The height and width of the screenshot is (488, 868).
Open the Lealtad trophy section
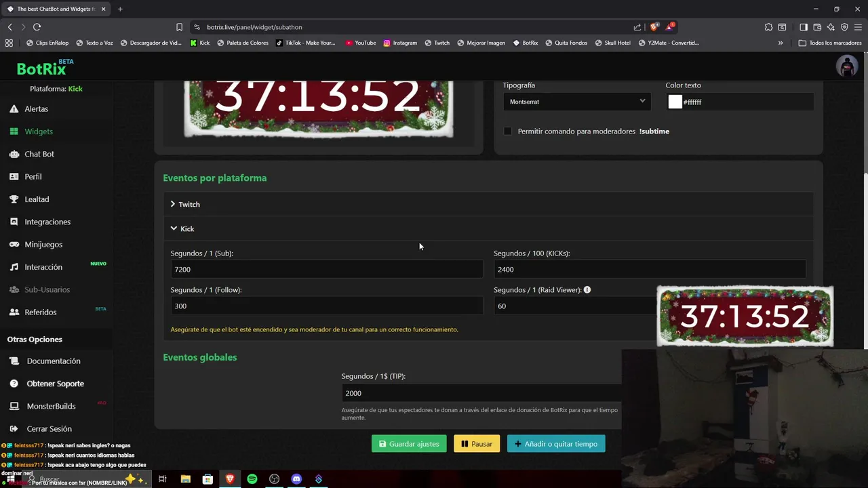[x=36, y=199]
